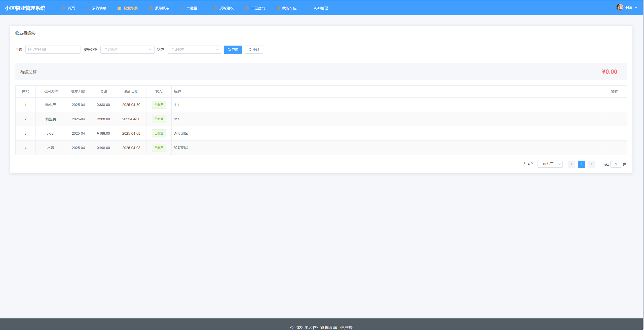
Task: Open the 首页 menu item
Action: click(x=71, y=8)
